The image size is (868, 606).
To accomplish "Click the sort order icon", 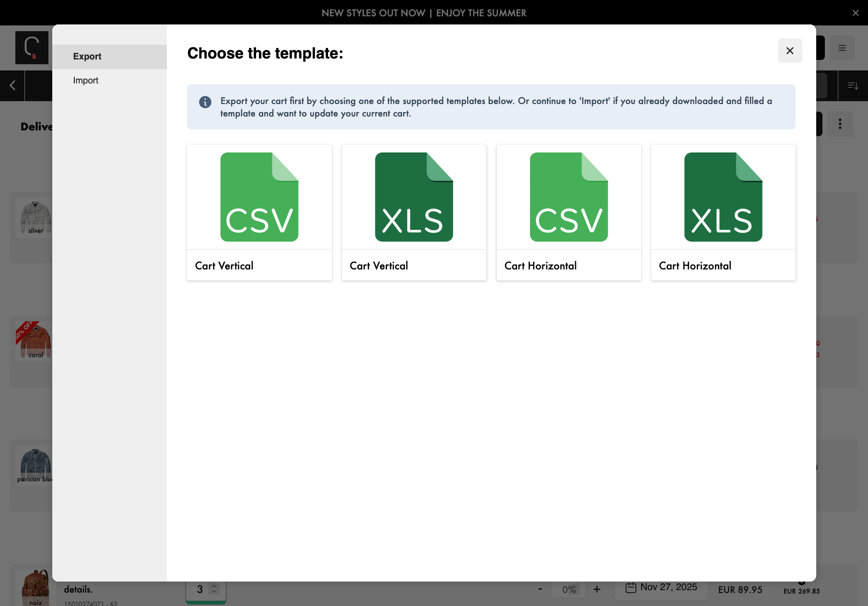I will click(x=853, y=86).
